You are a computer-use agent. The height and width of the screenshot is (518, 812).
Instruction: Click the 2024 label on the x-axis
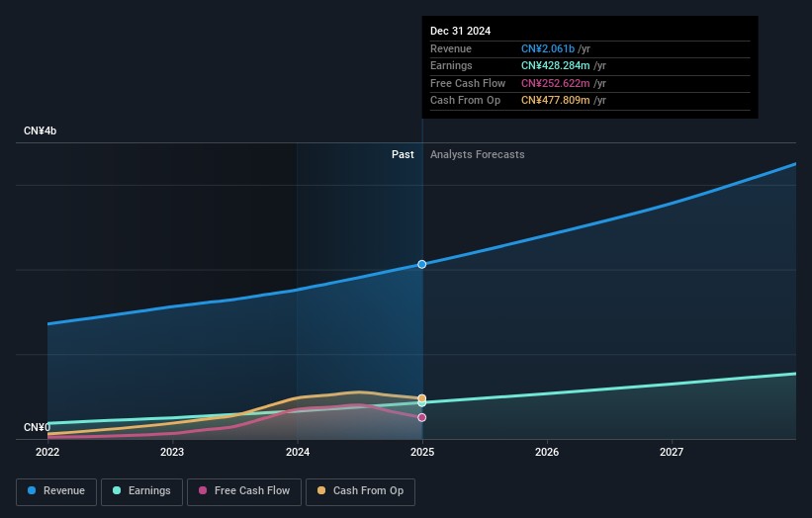[297, 452]
